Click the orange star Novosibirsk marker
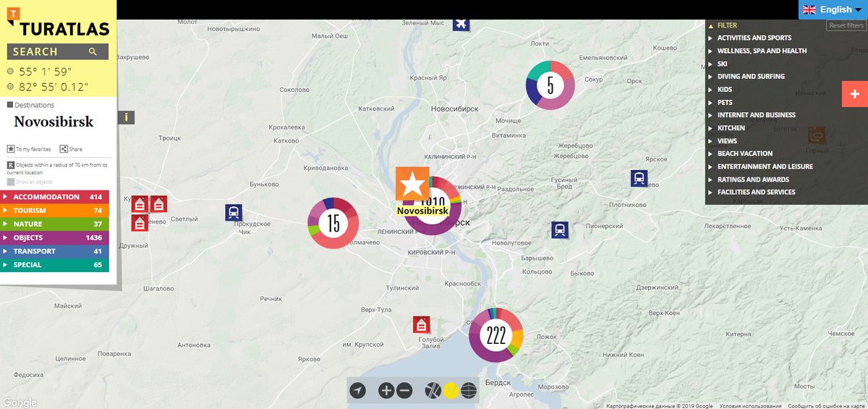This screenshot has width=868, height=409. pos(412,183)
